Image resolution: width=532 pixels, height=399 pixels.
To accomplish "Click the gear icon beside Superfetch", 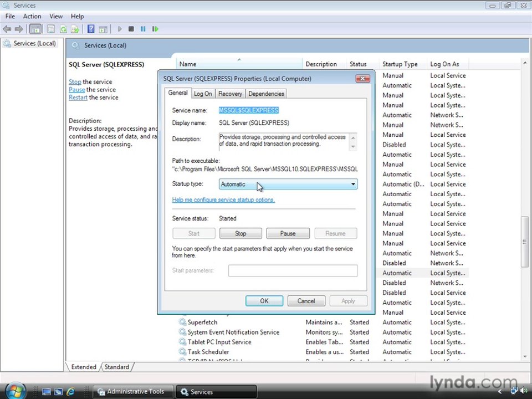I will tap(182, 322).
